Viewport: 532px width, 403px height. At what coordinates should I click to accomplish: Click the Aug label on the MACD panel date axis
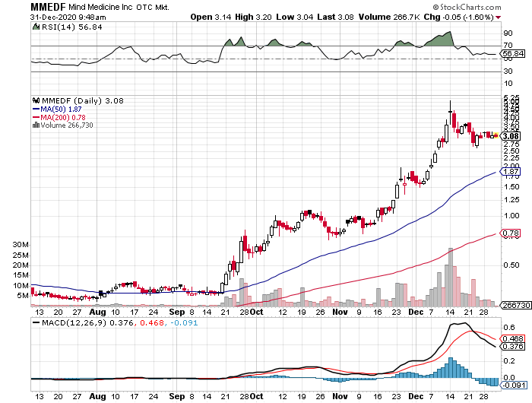(97, 396)
